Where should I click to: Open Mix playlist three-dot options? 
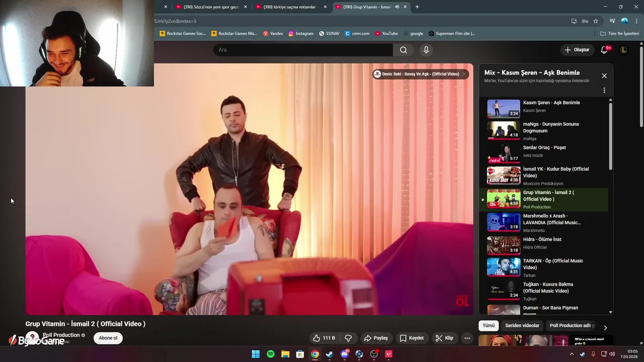604,90
